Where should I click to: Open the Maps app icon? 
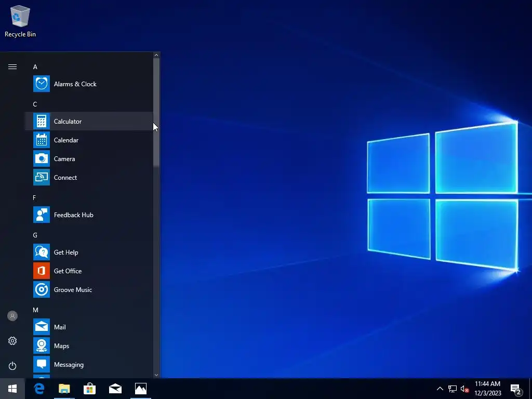point(42,345)
